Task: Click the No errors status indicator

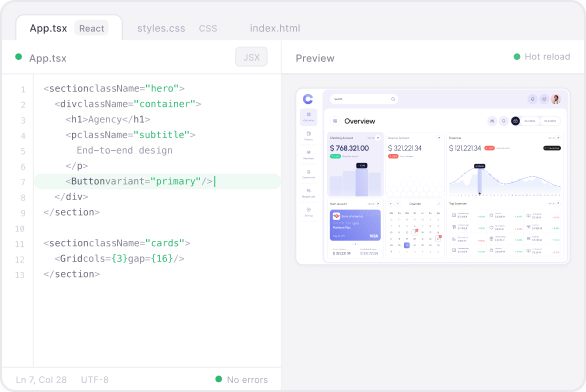Action: [x=242, y=380]
